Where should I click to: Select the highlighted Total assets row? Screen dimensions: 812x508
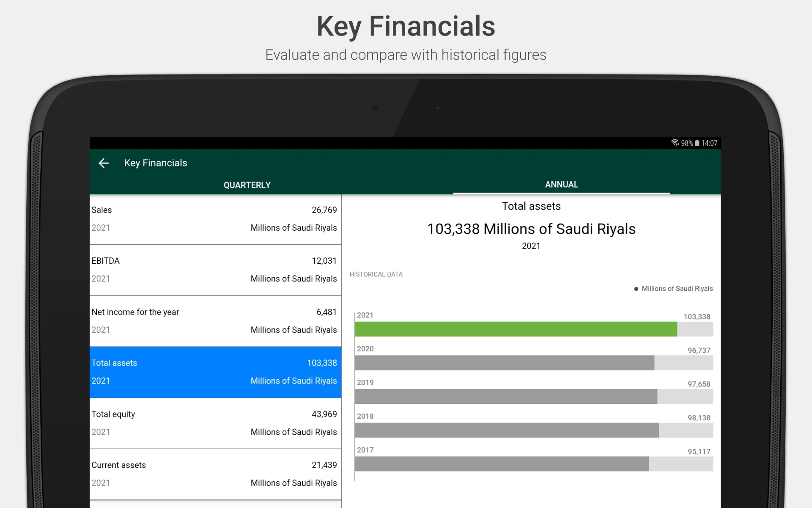pyautogui.click(x=215, y=372)
